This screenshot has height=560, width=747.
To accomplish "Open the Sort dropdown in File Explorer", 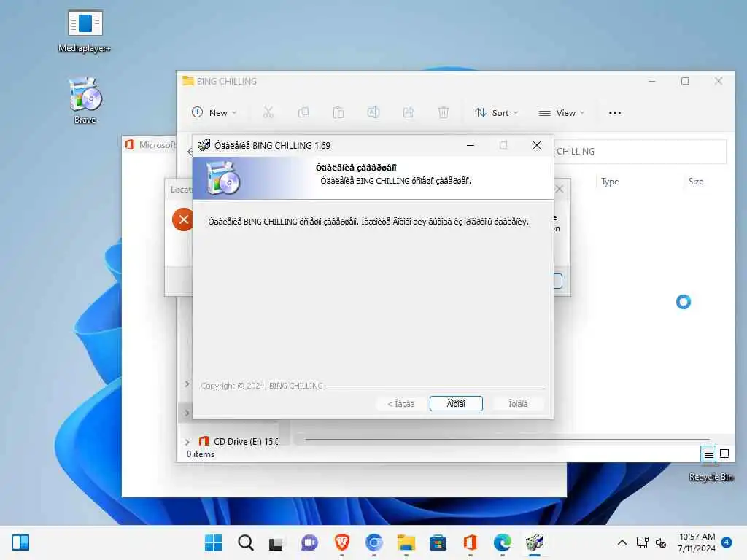I will [x=496, y=113].
